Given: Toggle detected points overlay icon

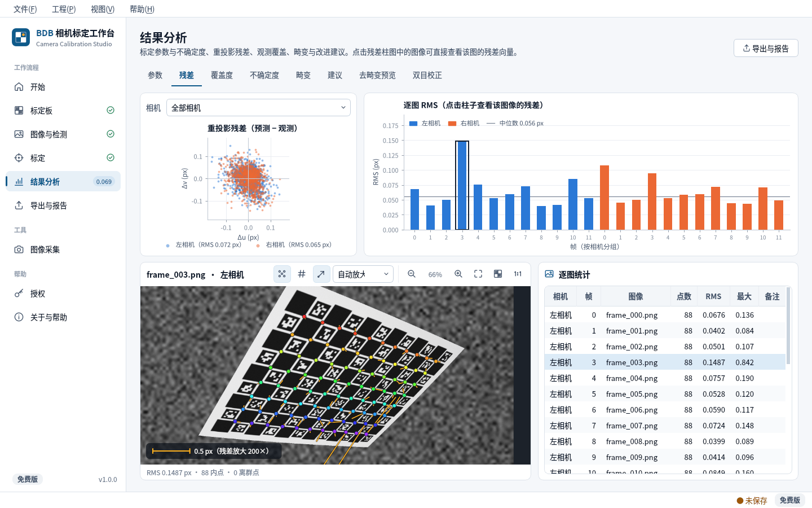Looking at the screenshot, I should 282,274.
